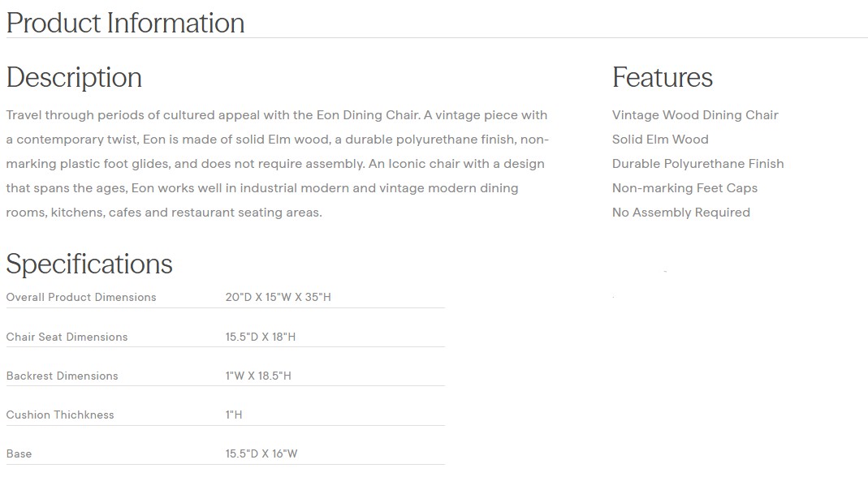Image resolution: width=868 pixels, height=477 pixels.
Task: Select the Chair Seat Dimensions label
Action: tap(67, 337)
